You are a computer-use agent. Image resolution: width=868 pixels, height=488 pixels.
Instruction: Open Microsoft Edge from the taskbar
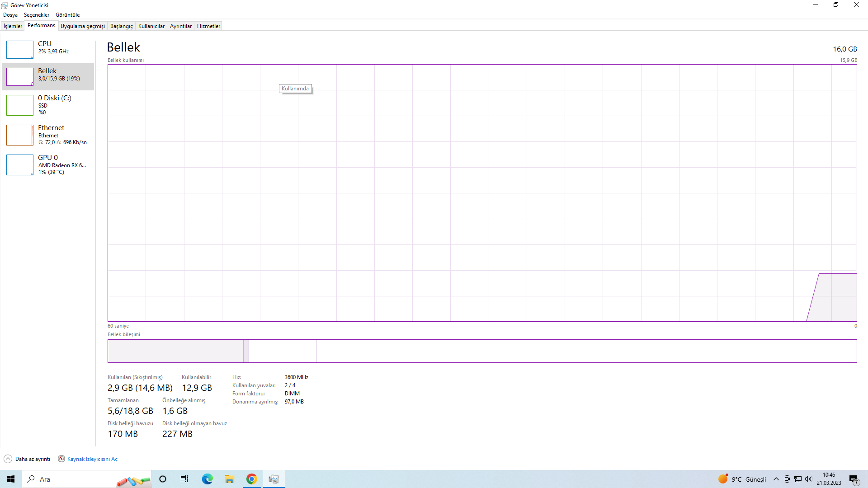[207, 479]
